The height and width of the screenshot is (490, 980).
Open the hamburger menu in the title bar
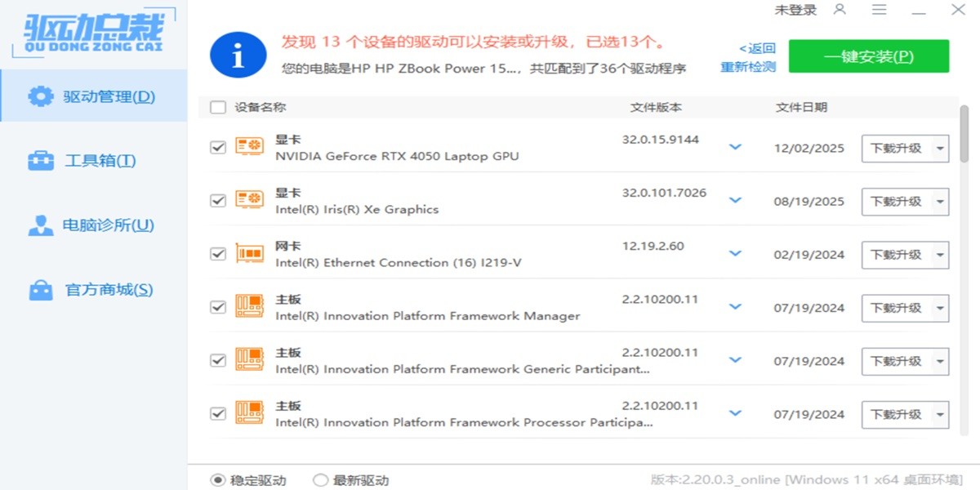click(x=880, y=11)
